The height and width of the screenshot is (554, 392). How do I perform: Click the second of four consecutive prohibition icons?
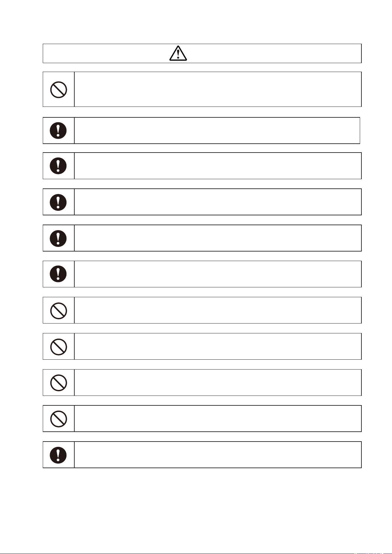click(x=59, y=347)
